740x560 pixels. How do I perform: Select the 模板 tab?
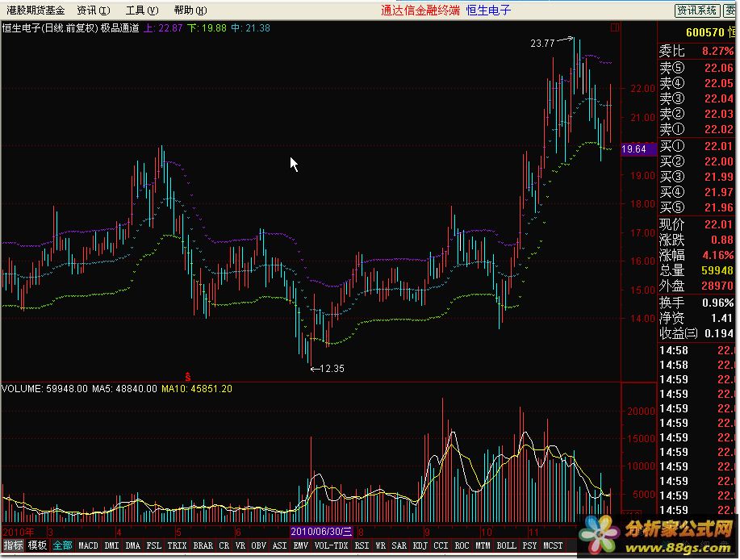(x=37, y=545)
